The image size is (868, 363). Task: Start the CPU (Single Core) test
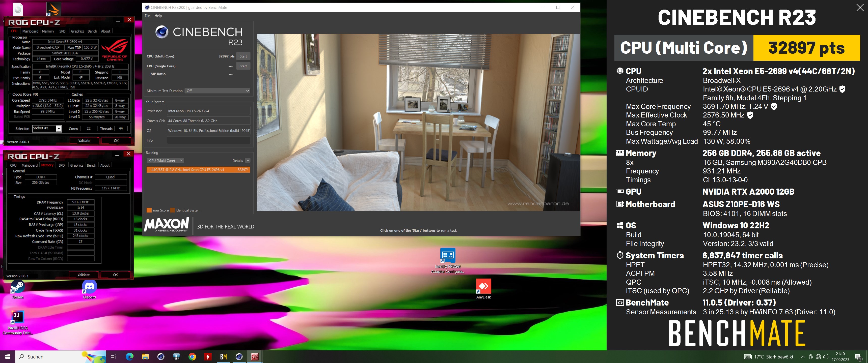tap(243, 66)
